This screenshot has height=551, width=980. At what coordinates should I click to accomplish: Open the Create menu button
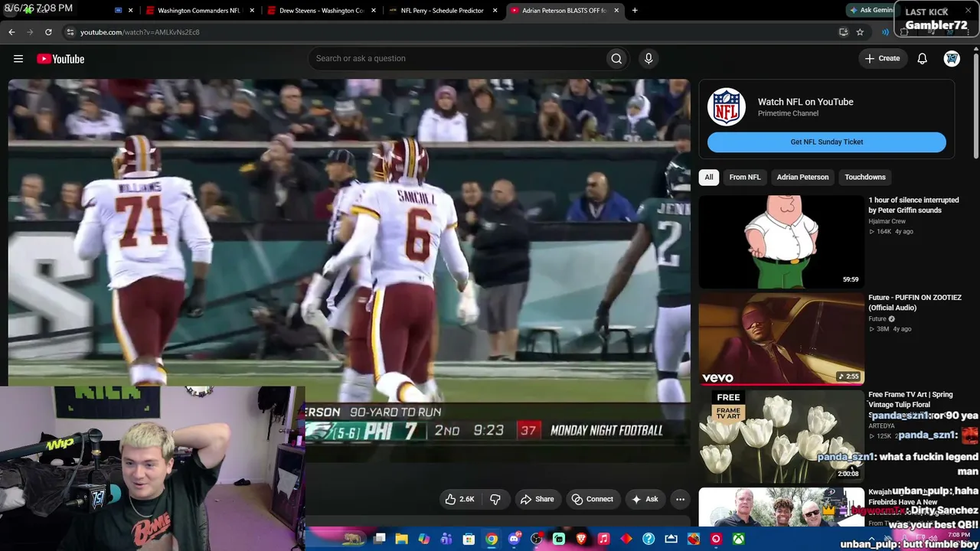(x=883, y=58)
